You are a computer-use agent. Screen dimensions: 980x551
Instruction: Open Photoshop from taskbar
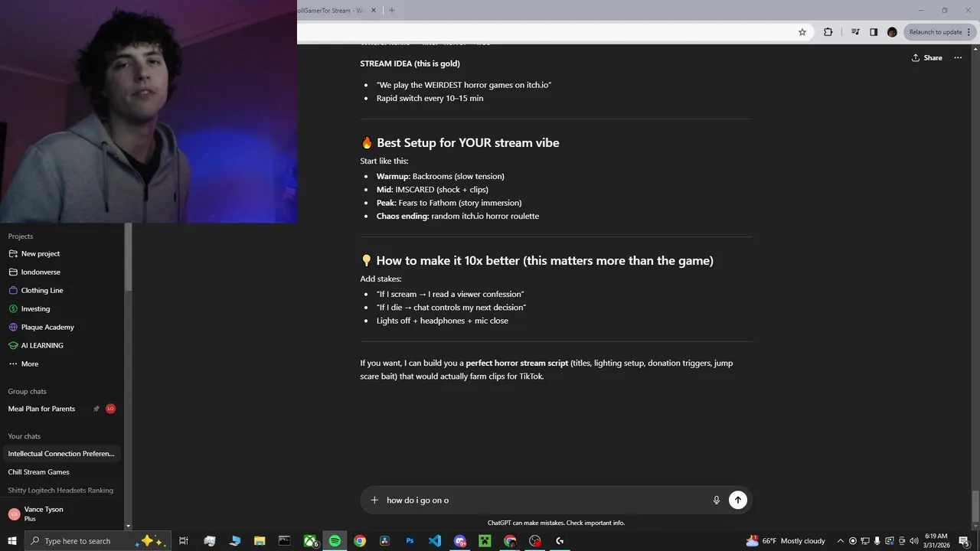point(410,541)
